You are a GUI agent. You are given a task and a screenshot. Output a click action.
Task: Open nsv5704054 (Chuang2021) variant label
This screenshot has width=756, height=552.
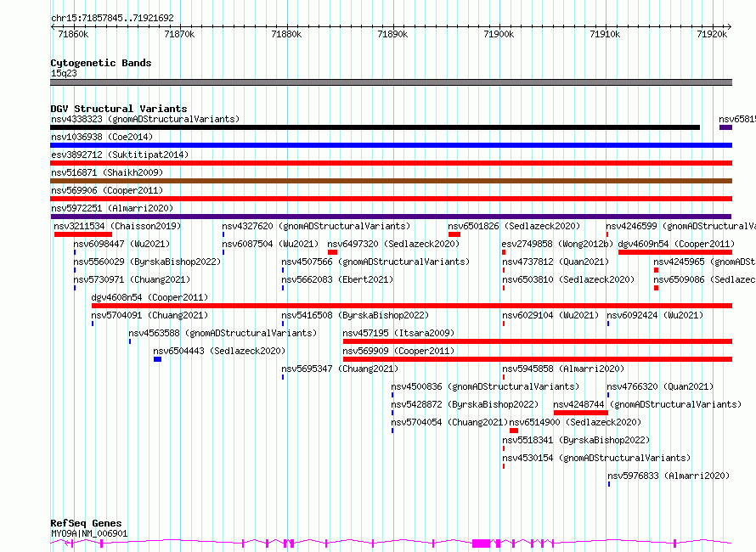click(x=449, y=422)
